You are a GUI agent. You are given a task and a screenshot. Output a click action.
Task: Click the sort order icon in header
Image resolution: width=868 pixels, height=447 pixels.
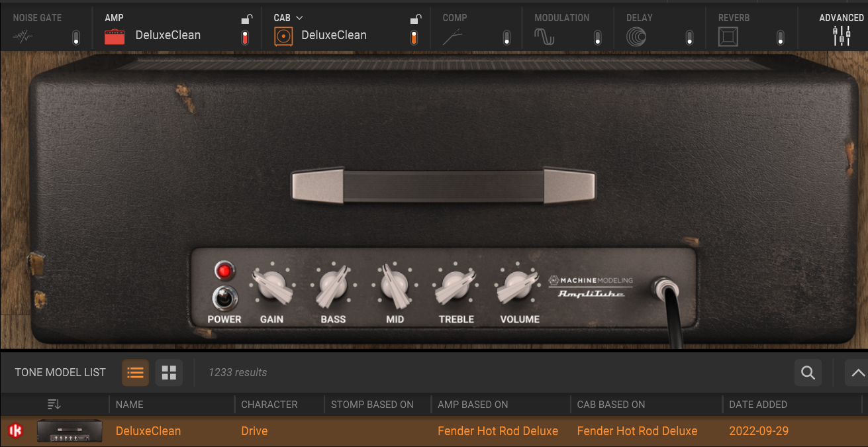[54, 404]
